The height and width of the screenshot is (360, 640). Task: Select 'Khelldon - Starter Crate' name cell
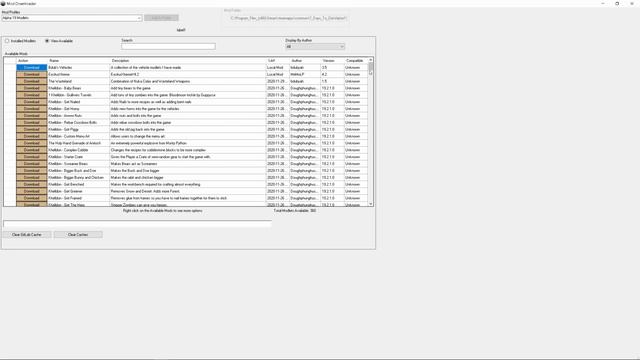tap(78, 157)
